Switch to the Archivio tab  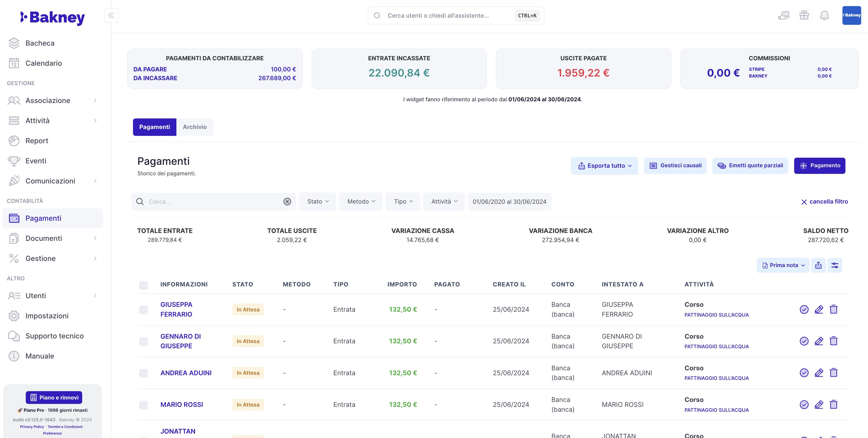coord(195,127)
